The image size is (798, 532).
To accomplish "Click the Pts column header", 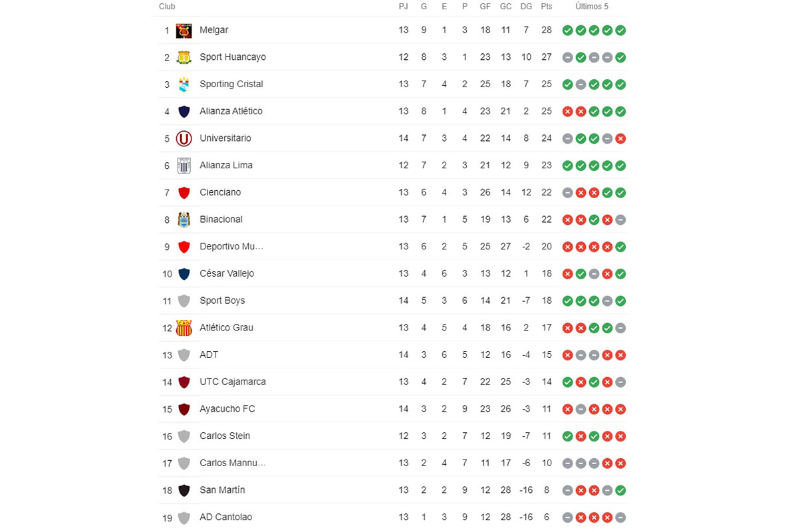I will 547,7.
